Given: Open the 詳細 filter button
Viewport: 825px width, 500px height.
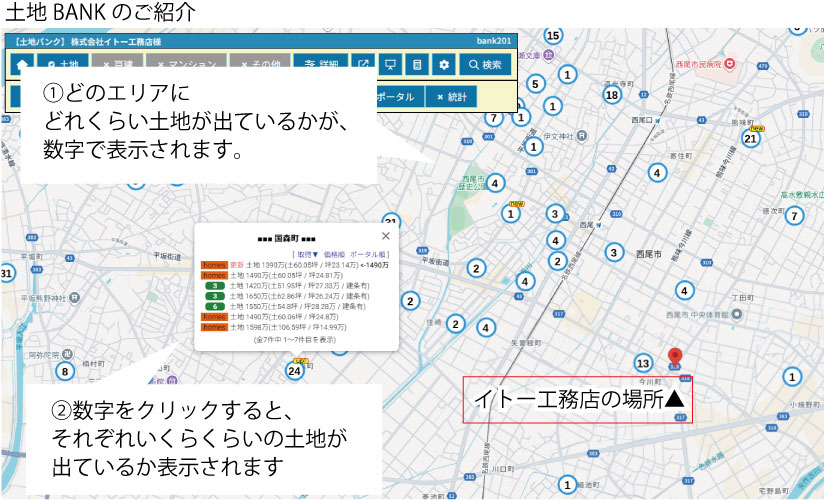Looking at the screenshot, I should tap(321, 65).
